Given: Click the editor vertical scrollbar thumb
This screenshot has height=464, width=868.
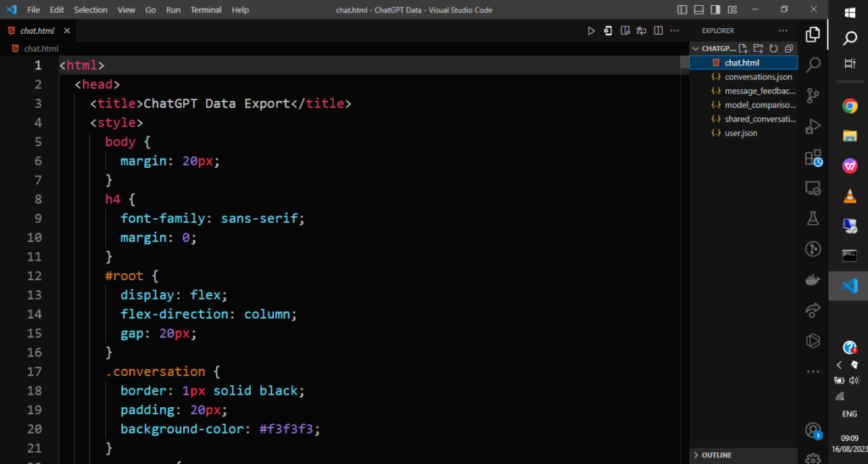Looking at the screenshot, I should tap(685, 62).
